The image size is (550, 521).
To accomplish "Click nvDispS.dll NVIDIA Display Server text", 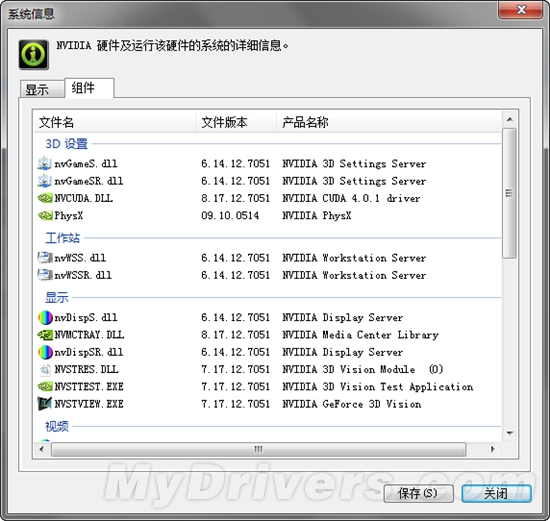I will pyautogui.click(x=343, y=318).
